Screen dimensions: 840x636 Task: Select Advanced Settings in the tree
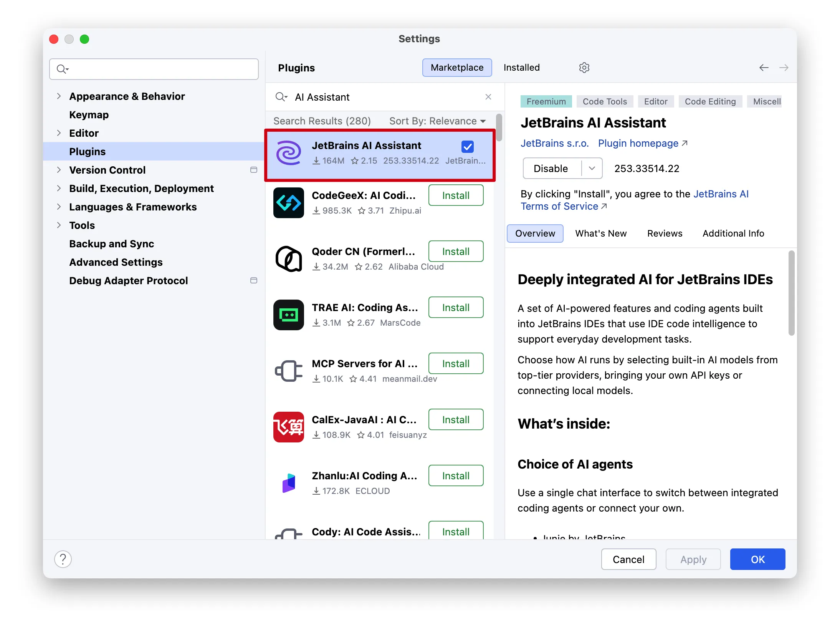click(116, 262)
